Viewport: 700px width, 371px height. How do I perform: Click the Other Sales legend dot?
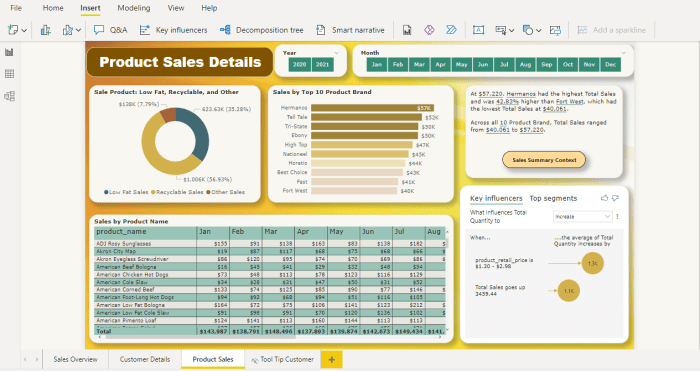coord(208,192)
